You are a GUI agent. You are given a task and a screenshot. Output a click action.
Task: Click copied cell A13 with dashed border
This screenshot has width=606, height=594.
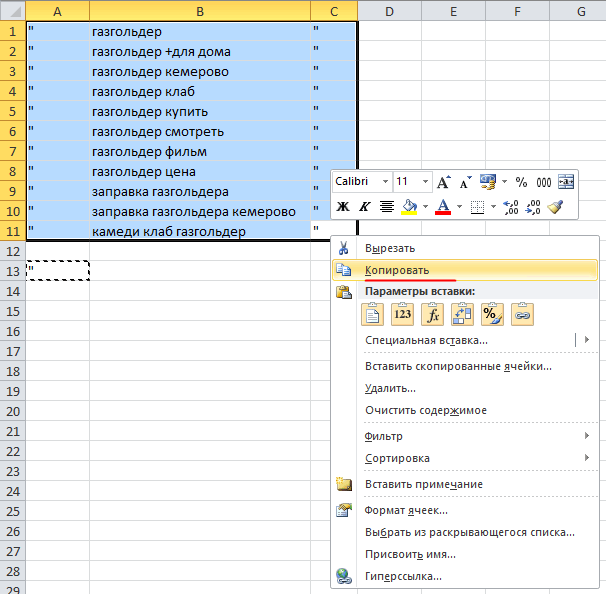[x=58, y=271]
